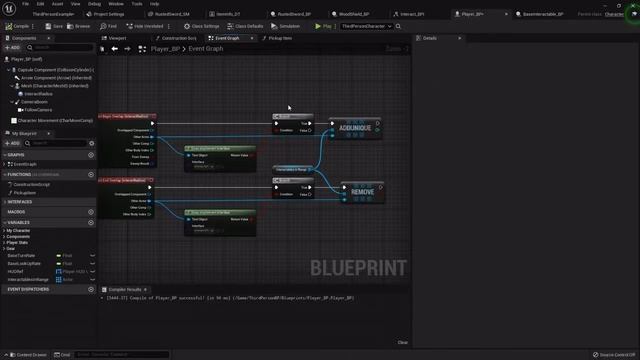Toggle visibility eye for HUDRef variable
This screenshot has height=360, width=640.
coord(93,271)
